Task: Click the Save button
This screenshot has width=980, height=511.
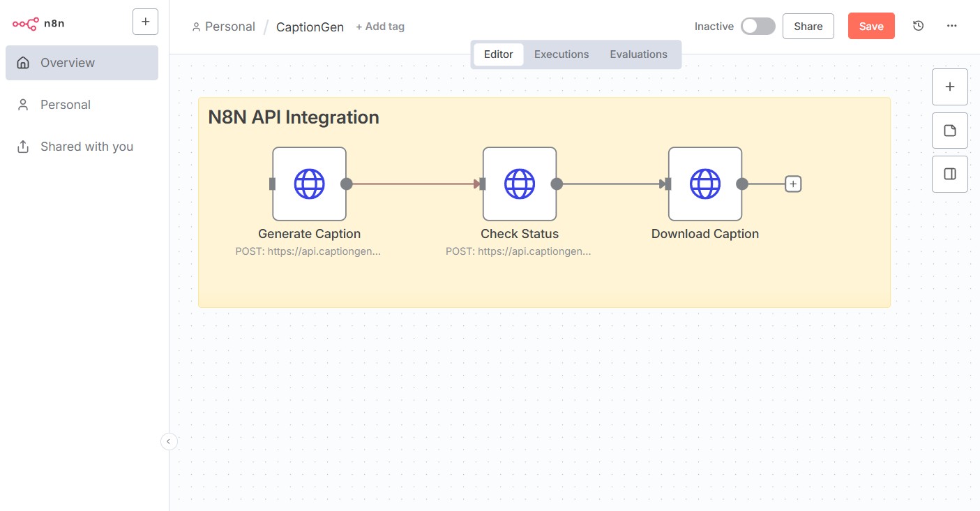Action: click(x=870, y=27)
